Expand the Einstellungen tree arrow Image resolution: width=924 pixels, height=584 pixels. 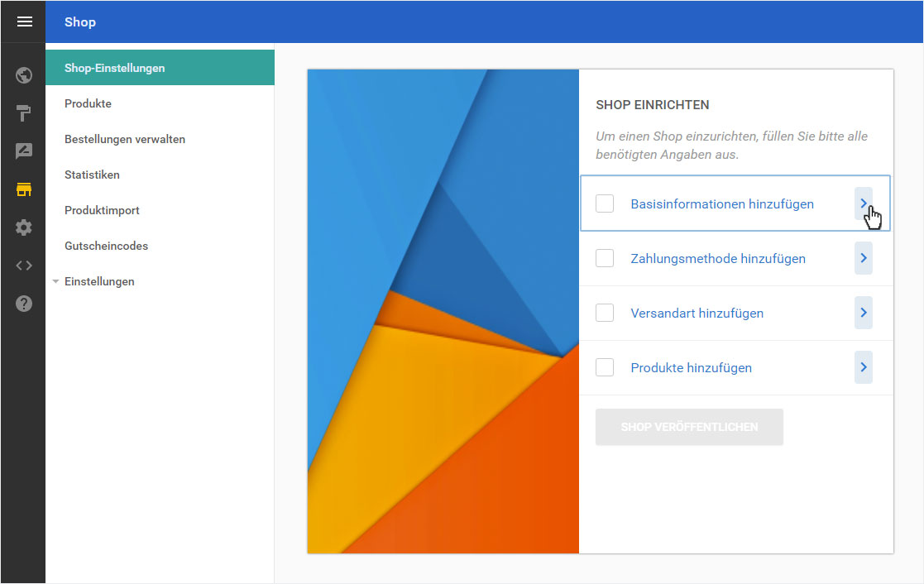[55, 282]
